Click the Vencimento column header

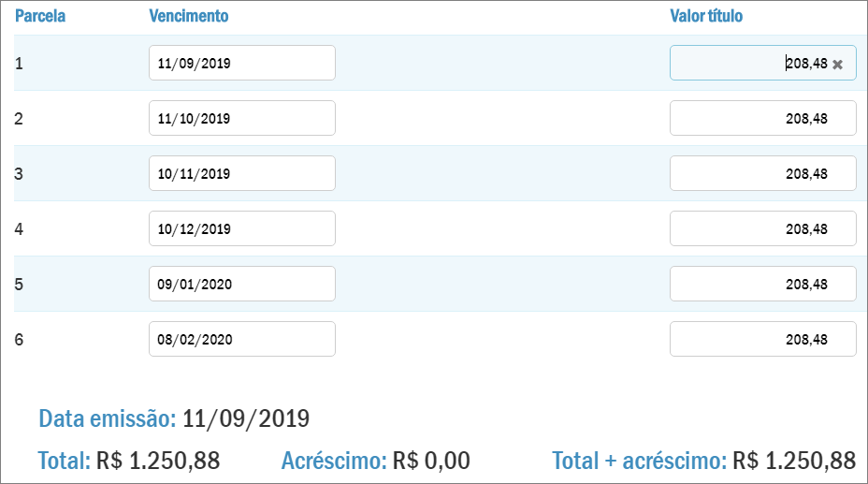point(188,17)
